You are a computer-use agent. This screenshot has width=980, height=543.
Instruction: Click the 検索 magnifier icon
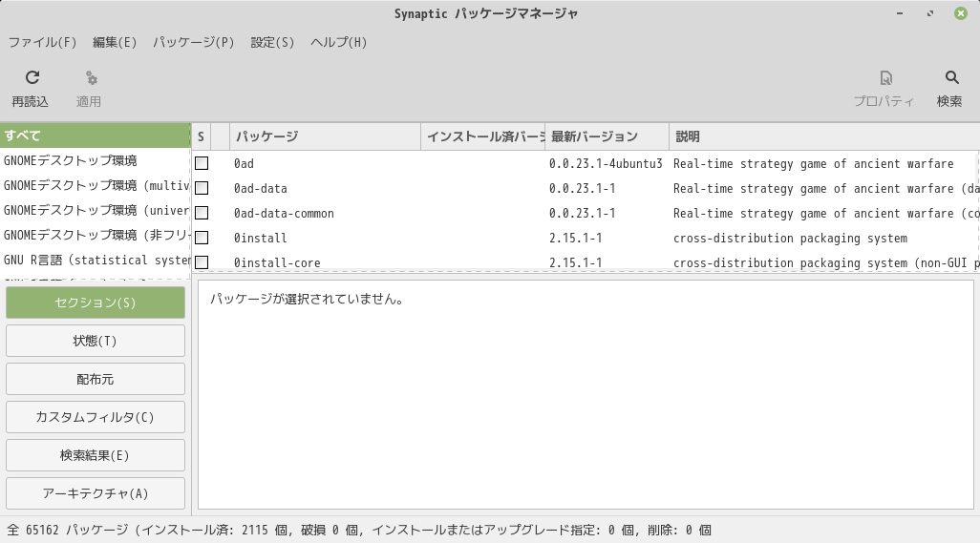pos(951,77)
